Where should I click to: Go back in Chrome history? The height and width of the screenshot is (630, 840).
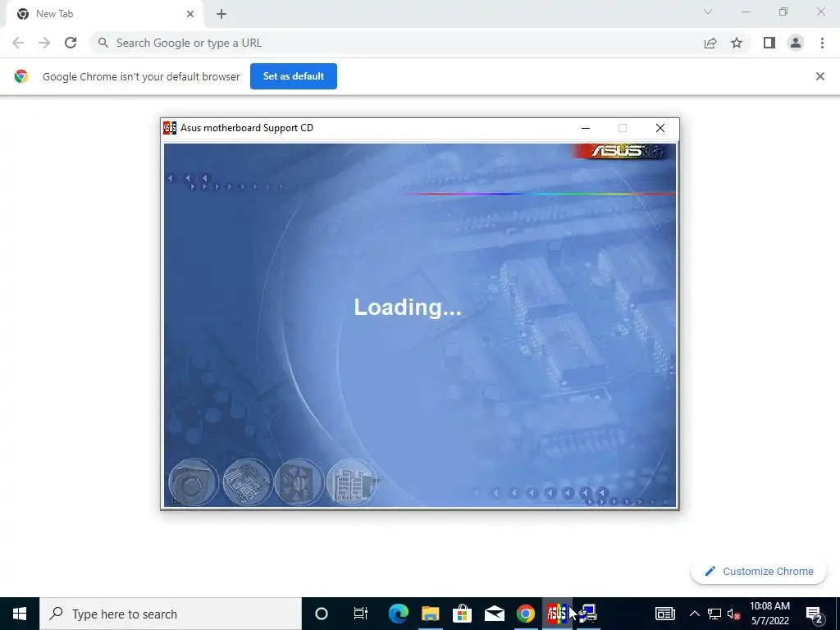click(18, 43)
